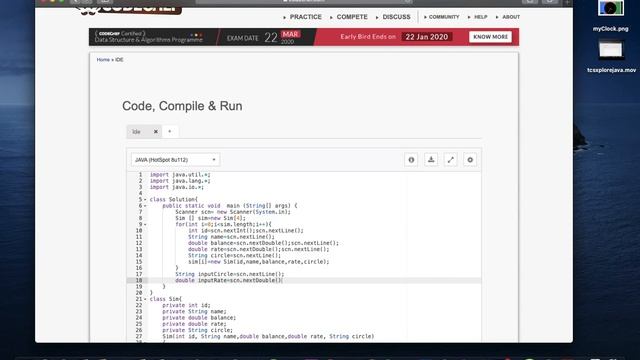640x360 pixels.
Task: Click 'Early Bird Ends on 22 Jan 2020' text
Action: [396, 37]
